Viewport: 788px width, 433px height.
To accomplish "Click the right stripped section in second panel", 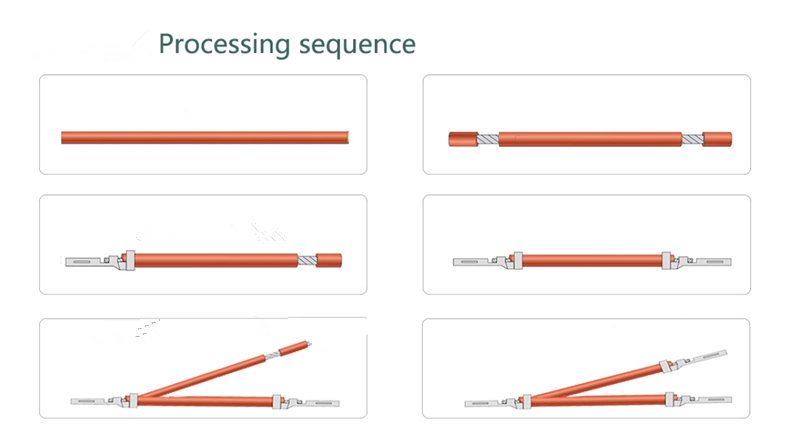I will (693, 139).
